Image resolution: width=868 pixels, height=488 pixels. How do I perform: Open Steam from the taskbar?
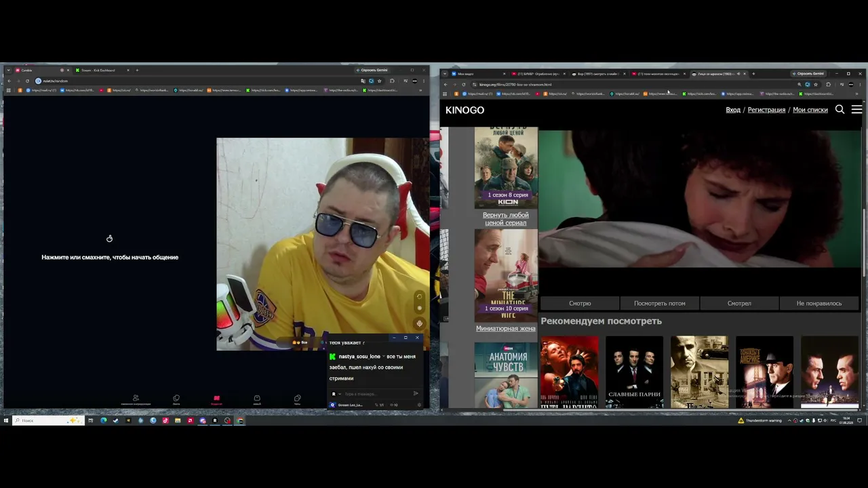[115, 420]
